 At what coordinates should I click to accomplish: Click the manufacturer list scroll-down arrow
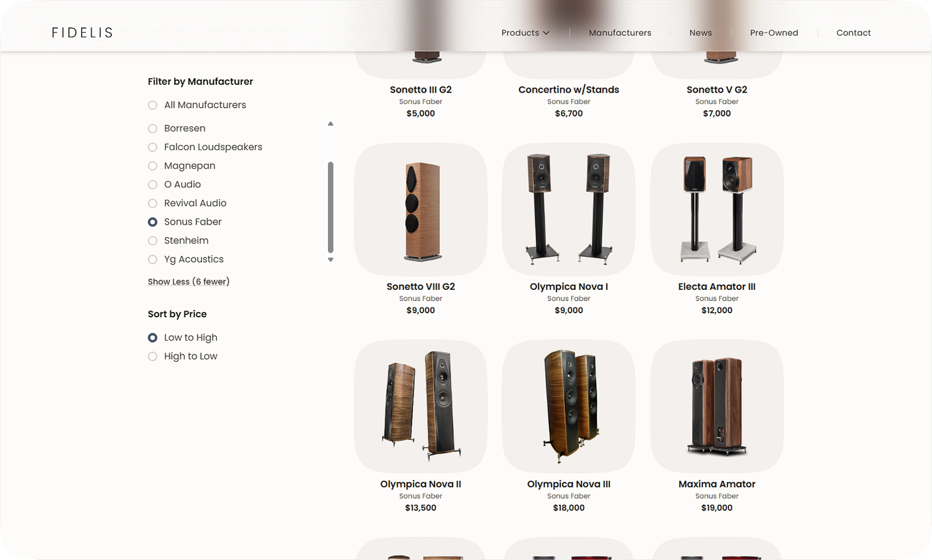click(331, 260)
